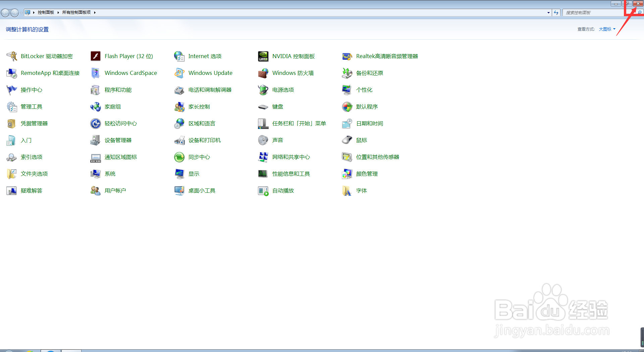Open 默认程序 icon
The height and width of the screenshot is (352, 644).
click(347, 106)
